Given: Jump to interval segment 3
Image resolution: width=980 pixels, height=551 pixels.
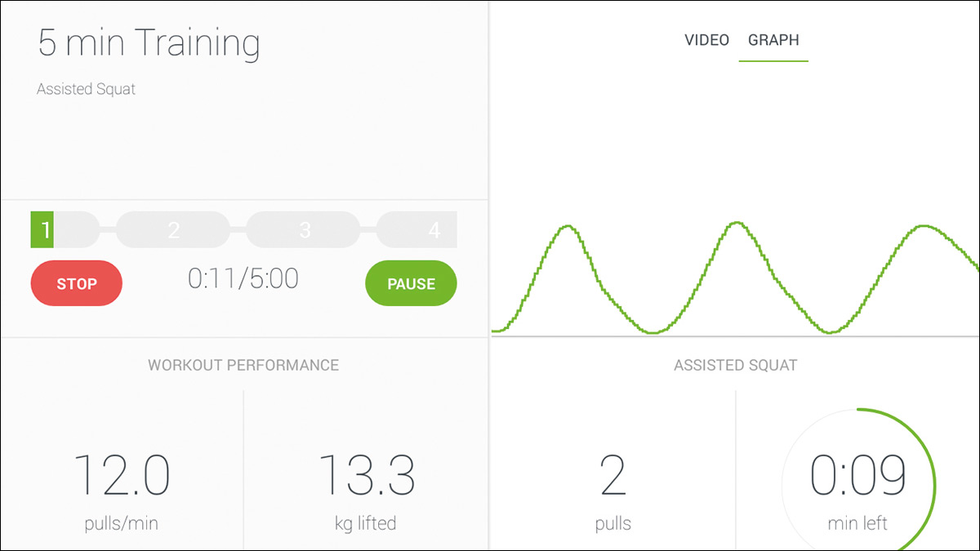Looking at the screenshot, I should 304,230.
